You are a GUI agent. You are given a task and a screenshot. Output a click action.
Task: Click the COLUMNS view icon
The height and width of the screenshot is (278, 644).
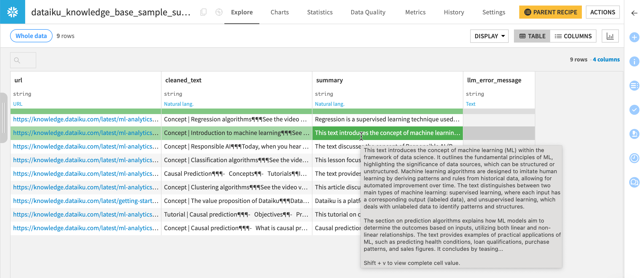(x=573, y=36)
